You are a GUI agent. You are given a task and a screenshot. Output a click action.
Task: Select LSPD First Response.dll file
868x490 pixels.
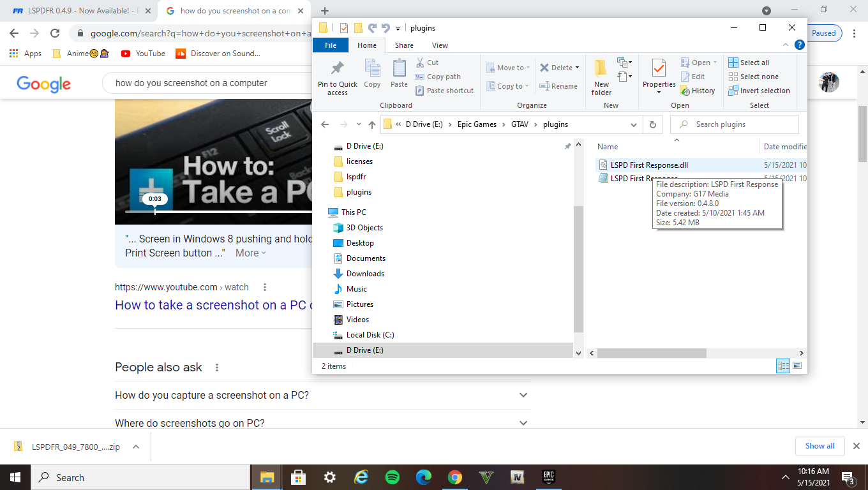coord(648,165)
